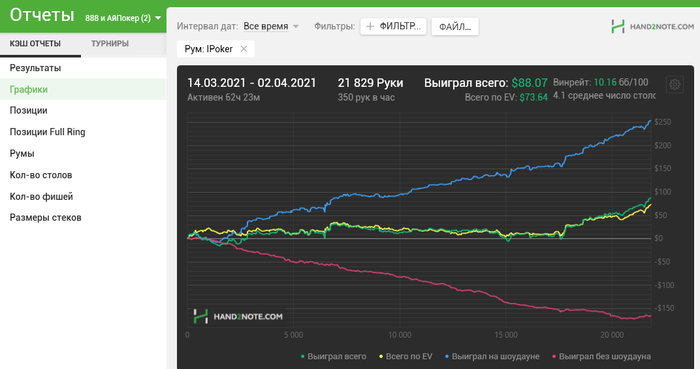Open Кол-во фишей report
The height and width of the screenshot is (369, 700).
[x=83, y=196]
